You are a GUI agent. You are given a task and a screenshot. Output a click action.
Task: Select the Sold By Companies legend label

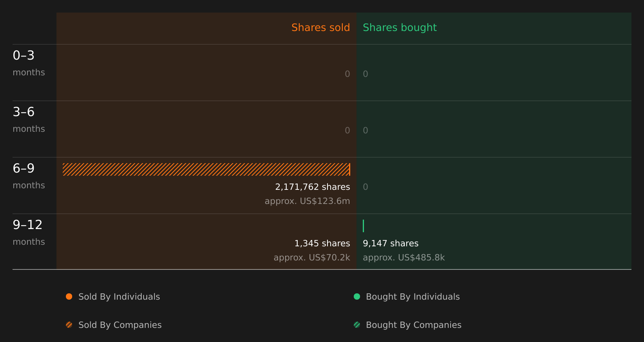tap(120, 325)
